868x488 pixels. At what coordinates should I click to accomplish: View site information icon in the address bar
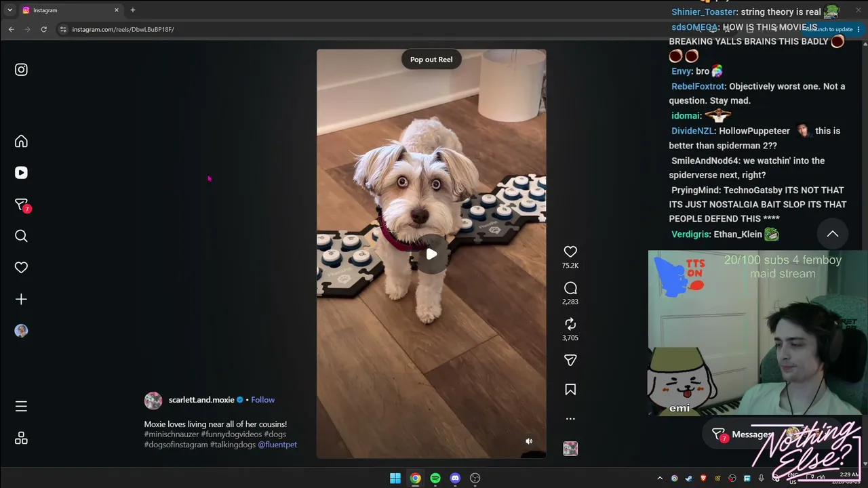click(63, 29)
